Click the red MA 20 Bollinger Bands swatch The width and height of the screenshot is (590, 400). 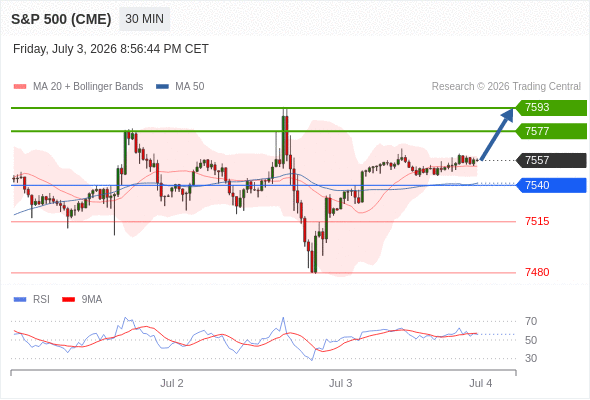[x=20, y=87]
